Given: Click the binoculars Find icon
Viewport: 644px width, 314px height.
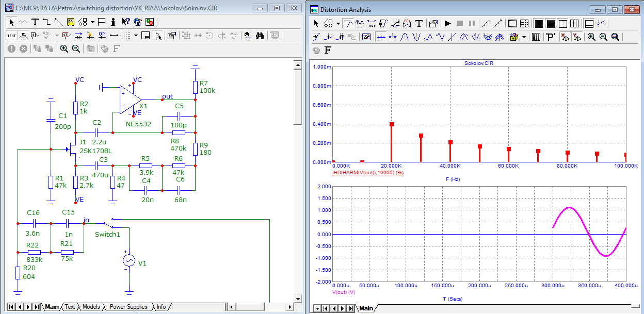Looking at the screenshot, I should [x=260, y=36].
